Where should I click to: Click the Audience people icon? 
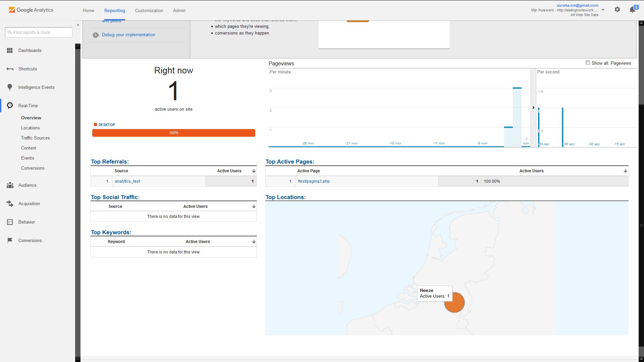(10, 185)
